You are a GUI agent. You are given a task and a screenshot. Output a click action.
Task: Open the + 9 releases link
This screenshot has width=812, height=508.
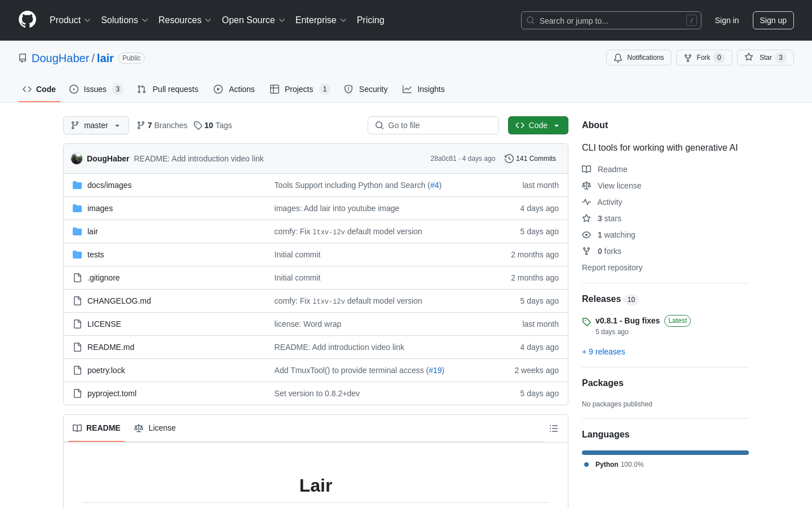pos(603,352)
